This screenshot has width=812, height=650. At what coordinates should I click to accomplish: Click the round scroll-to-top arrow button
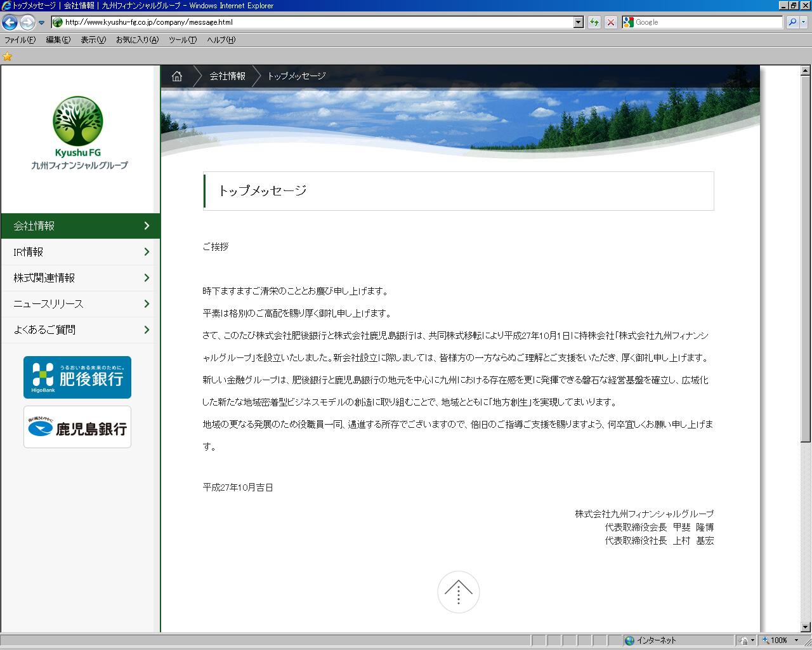[459, 592]
